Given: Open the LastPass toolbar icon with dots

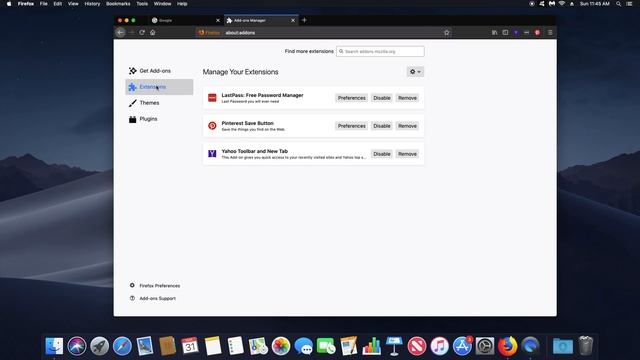Looking at the screenshot, I should (x=527, y=32).
